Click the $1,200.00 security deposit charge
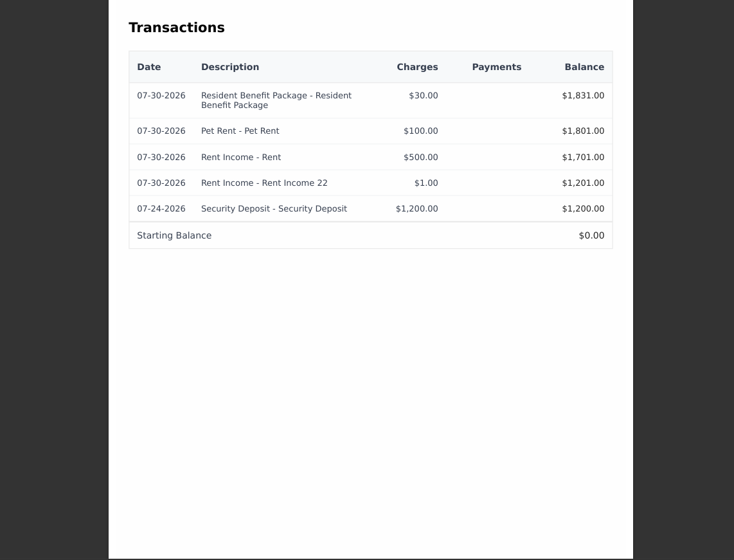 [417, 209]
